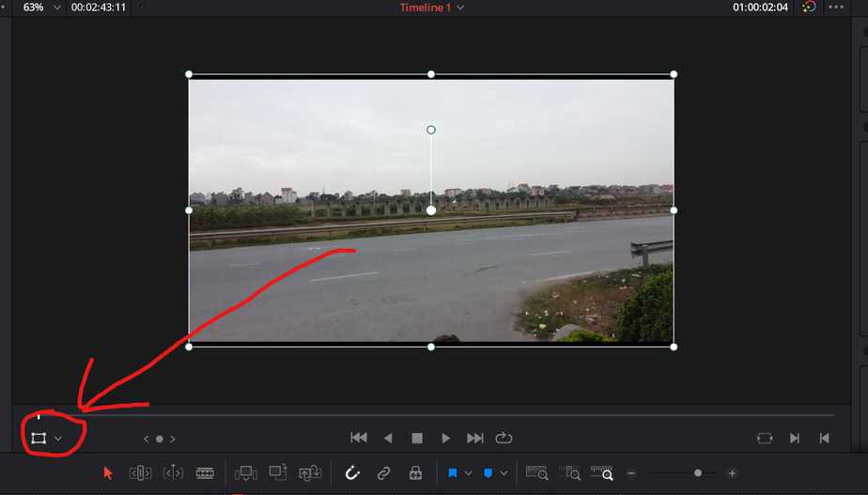
Task: Toggle the Transform overlay tool icon
Action: pyautogui.click(x=39, y=439)
